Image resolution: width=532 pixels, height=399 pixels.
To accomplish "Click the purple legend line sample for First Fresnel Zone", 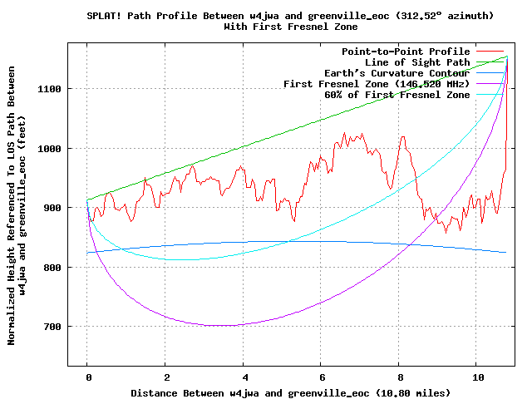I will tap(490, 83).
